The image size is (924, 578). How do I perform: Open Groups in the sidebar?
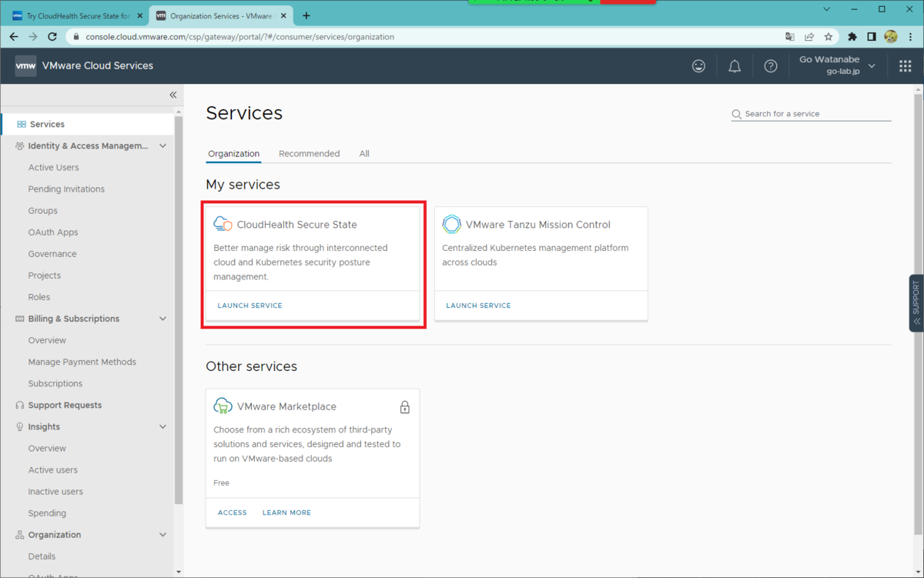pos(43,211)
